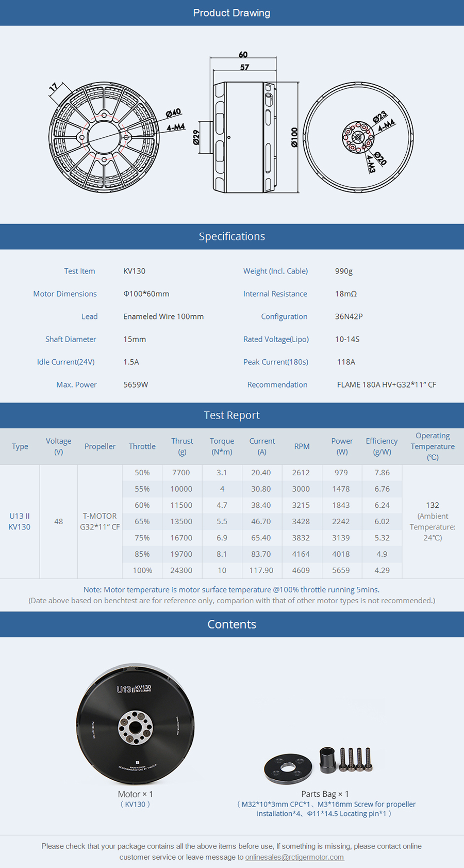The height and width of the screenshot is (868, 464).
Task: Click the Rated Voltage(Lipo) label
Action: [x=276, y=339]
